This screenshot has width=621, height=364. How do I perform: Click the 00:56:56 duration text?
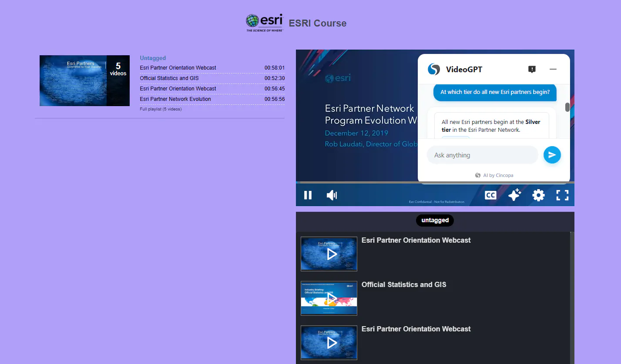[x=275, y=99]
